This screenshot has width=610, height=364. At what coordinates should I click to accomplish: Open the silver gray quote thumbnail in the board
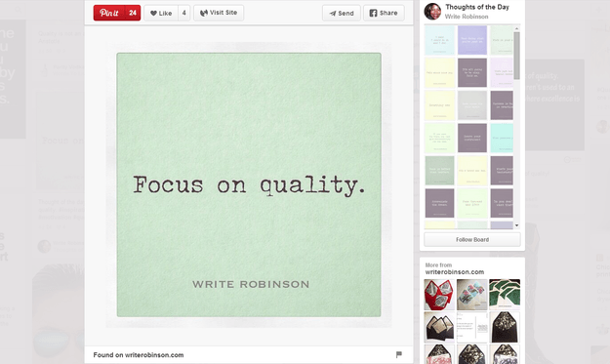472,105
